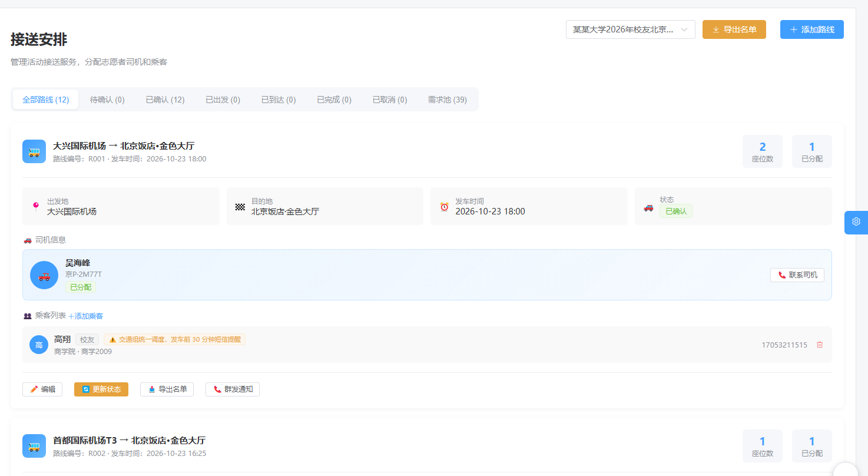
Task: Open the 需求池 (39) tab
Action: click(x=448, y=100)
